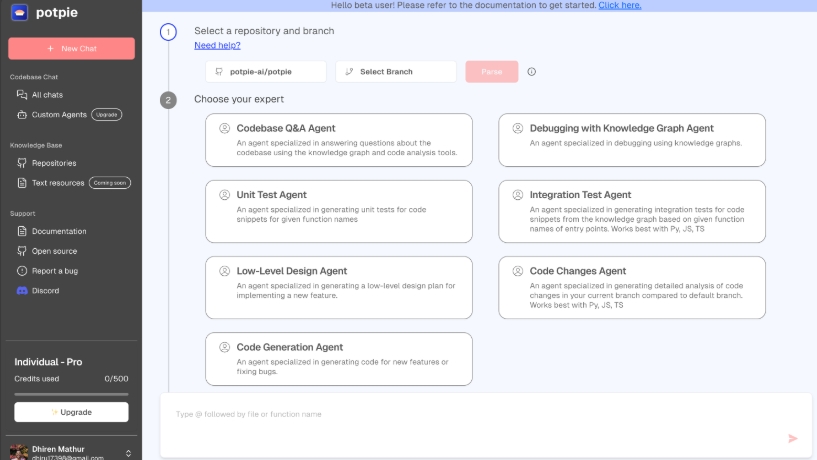The height and width of the screenshot is (460, 817).
Task: Click the Repositories icon in Knowledge Base
Action: 22,163
